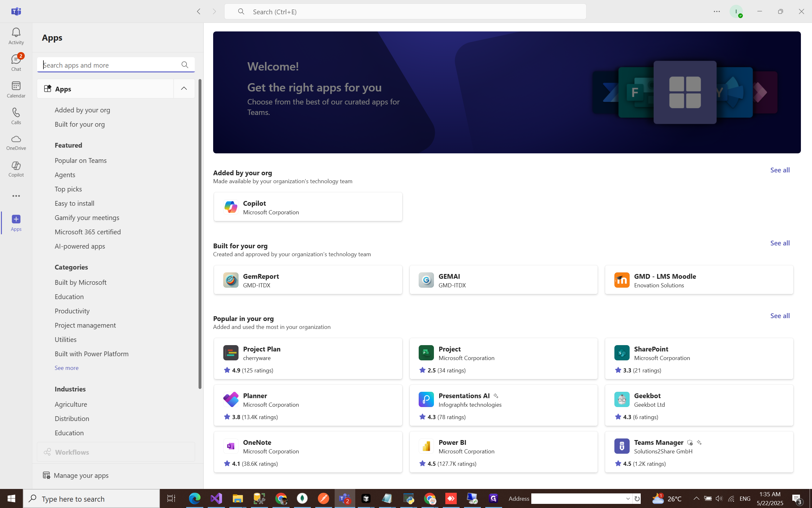Select Agents in Featured list

click(65, 175)
